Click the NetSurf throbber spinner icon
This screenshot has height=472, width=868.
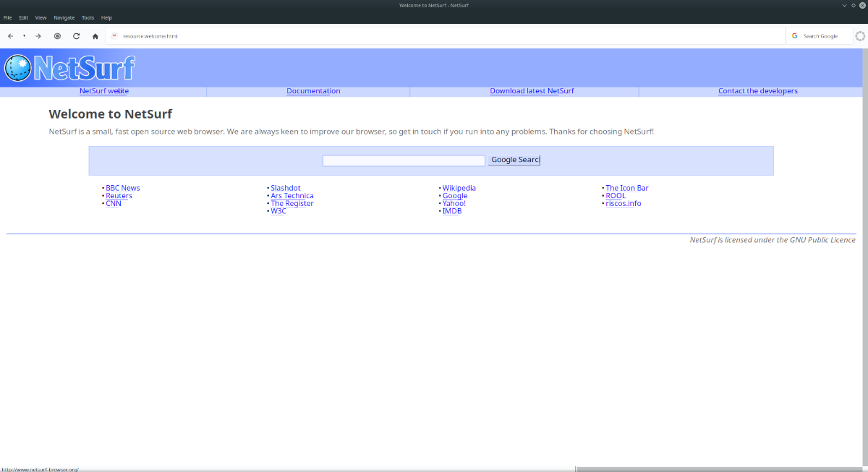tap(860, 35)
